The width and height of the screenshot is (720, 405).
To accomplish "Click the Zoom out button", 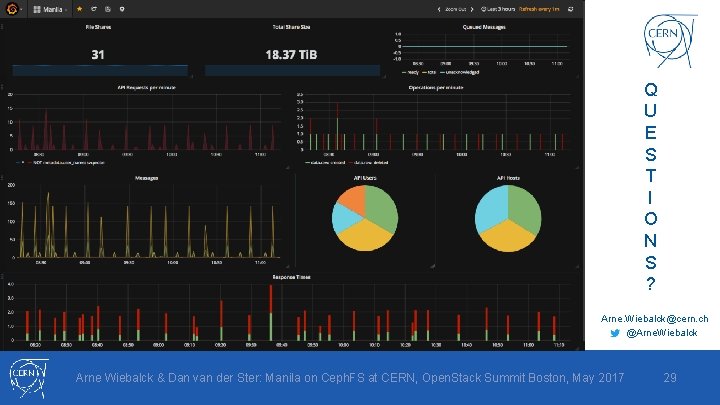I will click(x=455, y=9).
